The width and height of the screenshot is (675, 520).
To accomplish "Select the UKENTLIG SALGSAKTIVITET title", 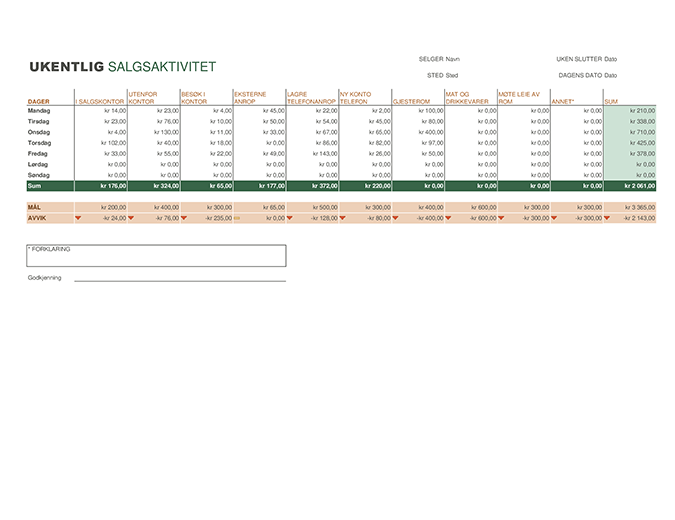I will click(x=123, y=67).
